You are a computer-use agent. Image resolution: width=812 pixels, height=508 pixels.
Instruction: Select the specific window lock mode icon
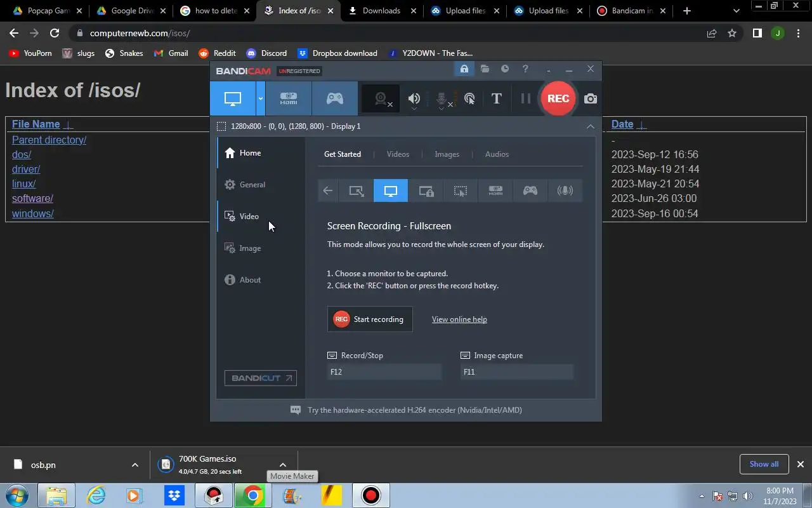(426, 190)
